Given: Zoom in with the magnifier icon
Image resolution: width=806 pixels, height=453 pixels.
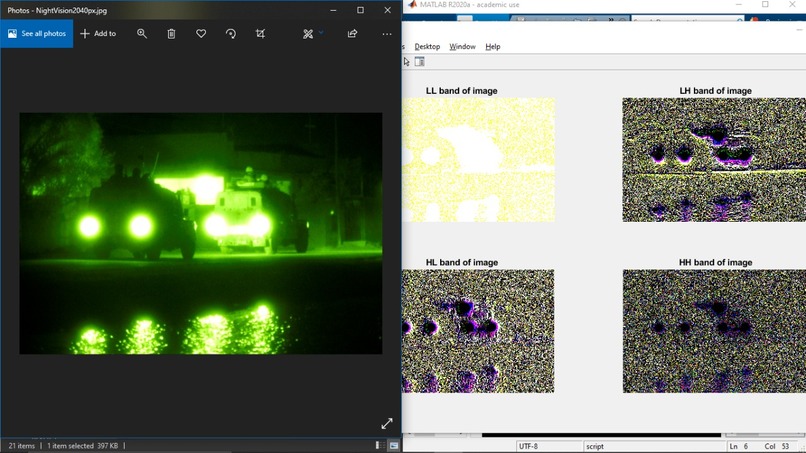Looking at the screenshot, I should (x=142, y=33).
